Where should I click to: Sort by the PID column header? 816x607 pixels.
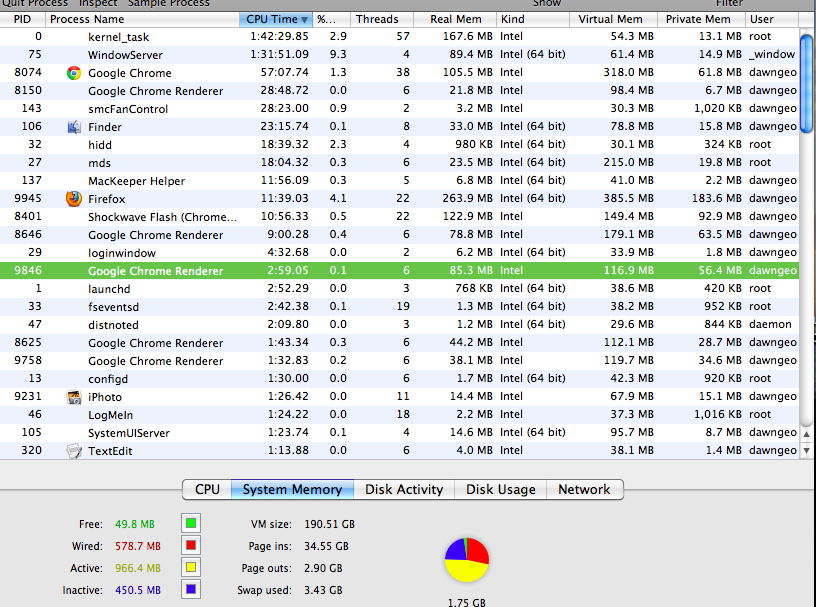tap(22, 19)
